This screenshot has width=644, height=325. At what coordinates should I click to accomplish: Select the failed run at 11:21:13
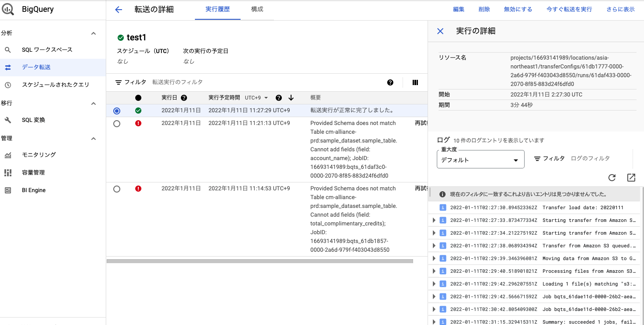[116, 123]
